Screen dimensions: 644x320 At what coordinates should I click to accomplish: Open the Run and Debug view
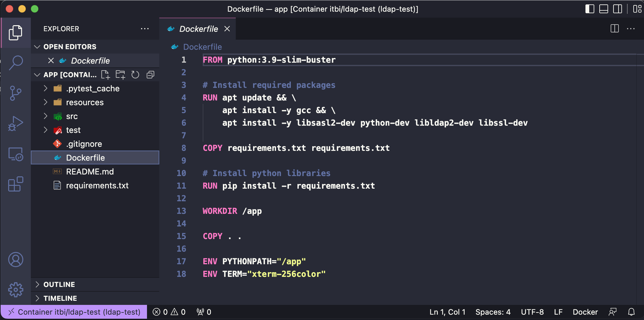tap(15, 123)
